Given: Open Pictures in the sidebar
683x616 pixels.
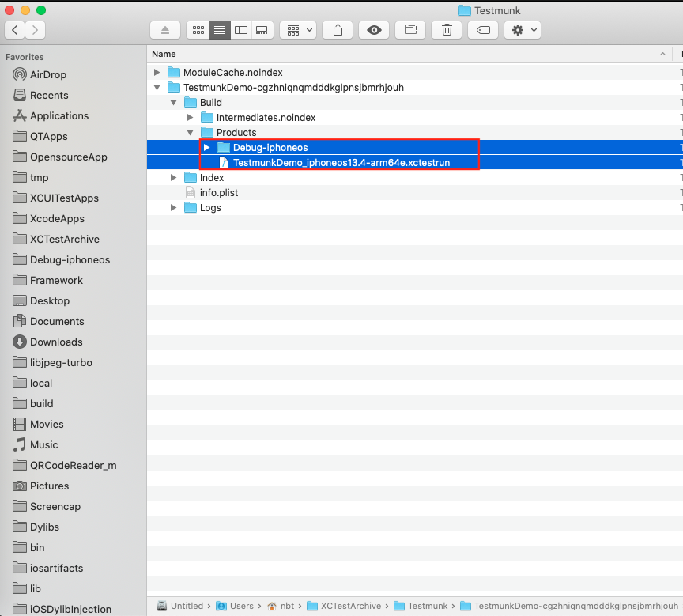Looking at the screenshot, I should coord(41,486).
